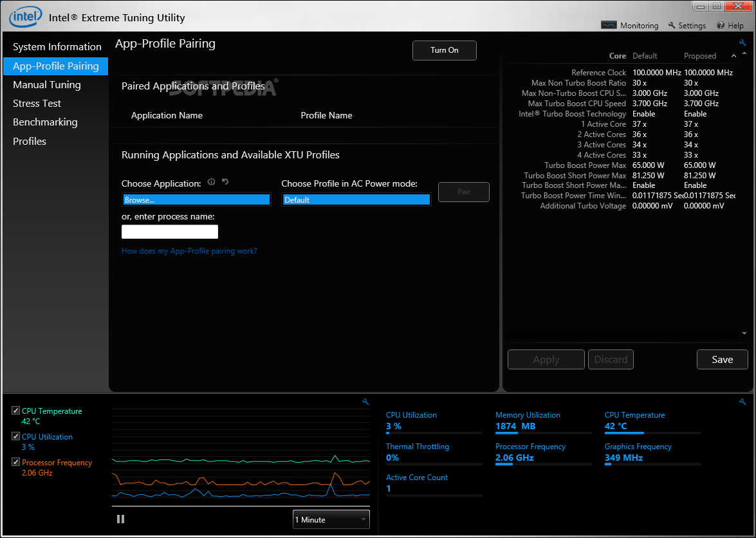The image size is (756, 538).
Task: Select App-Profile Pairing section
Action: 55,66
